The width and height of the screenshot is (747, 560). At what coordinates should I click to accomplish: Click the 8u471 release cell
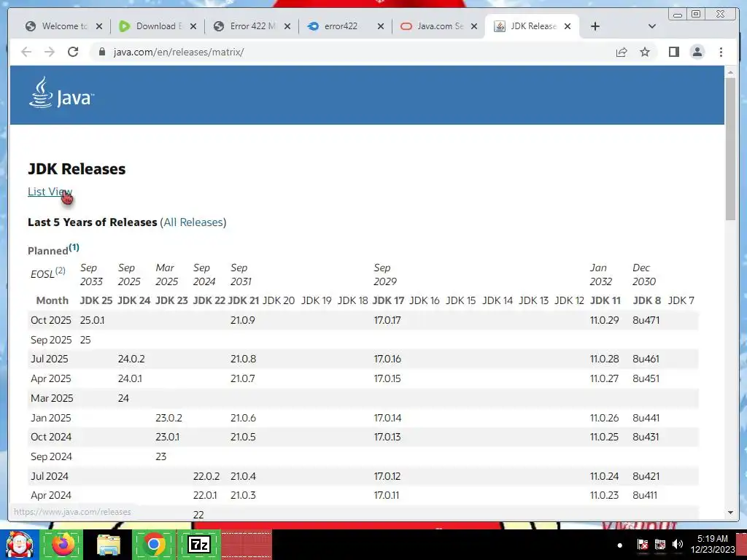click(x=646, y=320)
